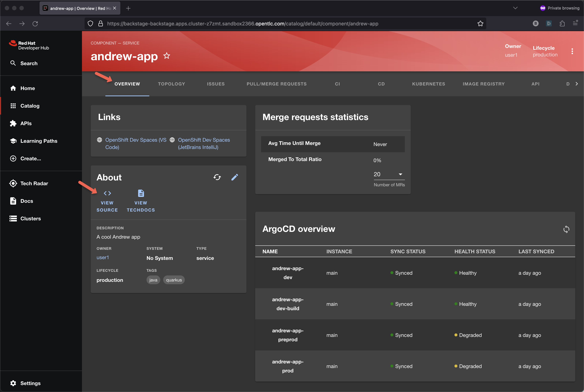Edit metadata with the pencil icon
The height and width of the screenshot is (392, 584).
point(235,177)
